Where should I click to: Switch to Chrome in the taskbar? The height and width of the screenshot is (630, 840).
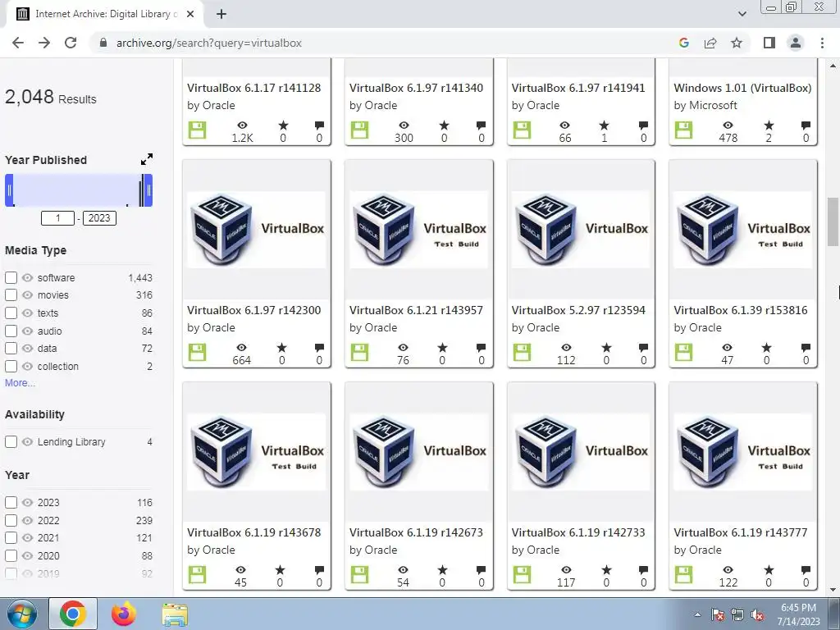(x=73, y=614)
